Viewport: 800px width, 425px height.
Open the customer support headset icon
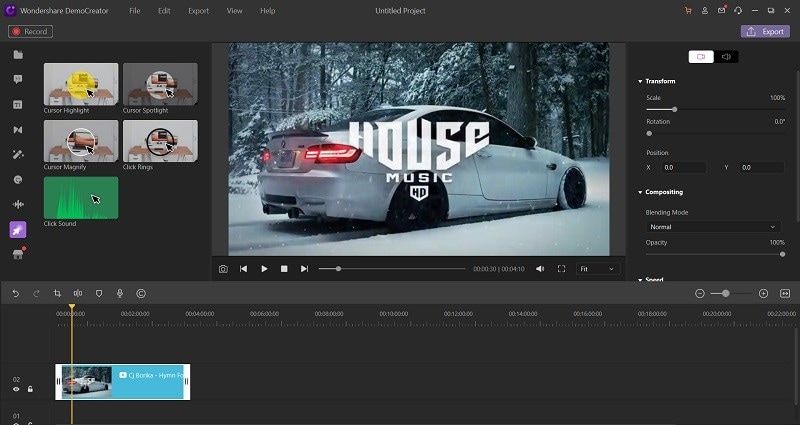pos(738,11)
